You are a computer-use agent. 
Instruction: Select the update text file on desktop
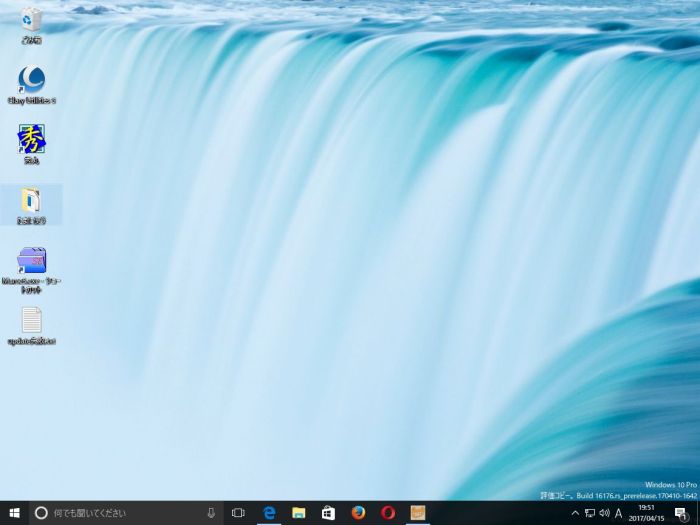point(31,322)
